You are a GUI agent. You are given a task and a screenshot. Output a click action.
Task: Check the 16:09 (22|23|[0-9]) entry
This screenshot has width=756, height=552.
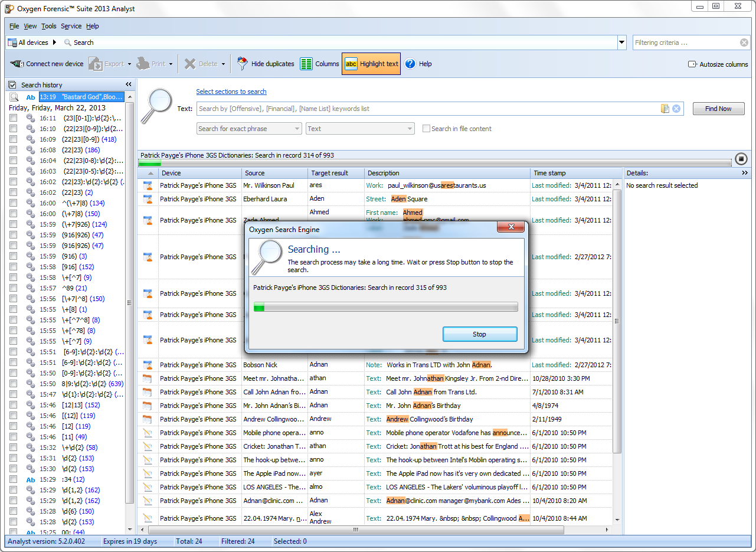pos(13,139)
